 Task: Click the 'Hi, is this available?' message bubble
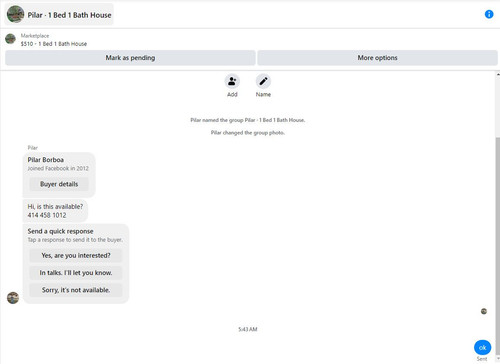pyautogui.click(x=55, y=211)
